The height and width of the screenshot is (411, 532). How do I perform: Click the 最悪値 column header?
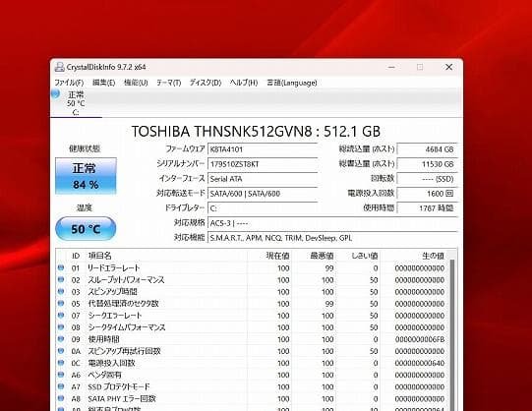coord(314,256)
